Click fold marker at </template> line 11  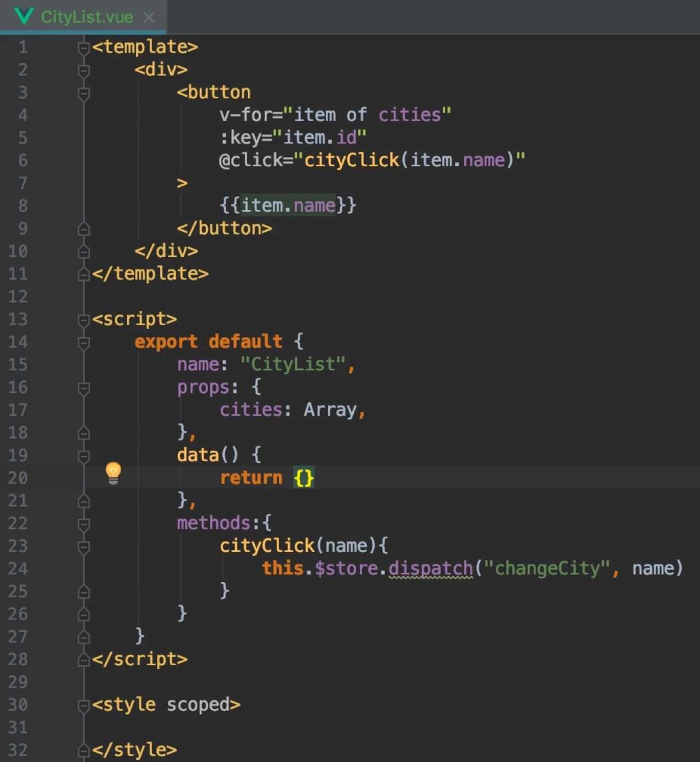(x=84, y=274)
